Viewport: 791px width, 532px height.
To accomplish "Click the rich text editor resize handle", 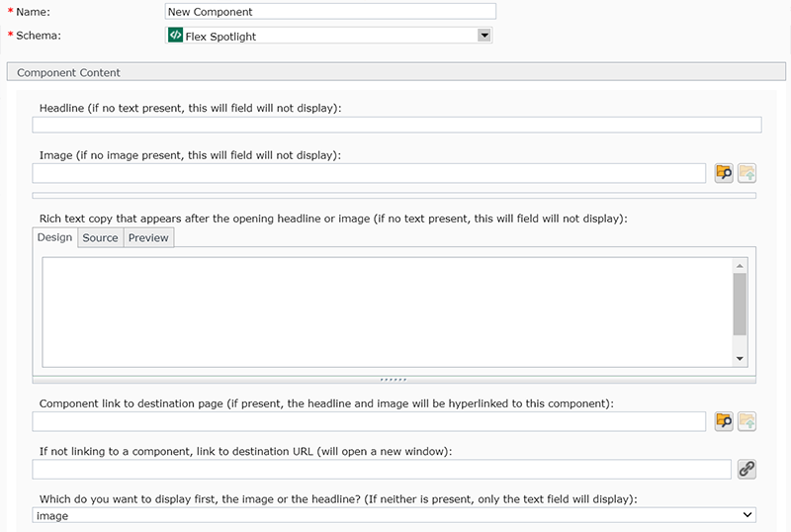I will click(x=394, y=379).
